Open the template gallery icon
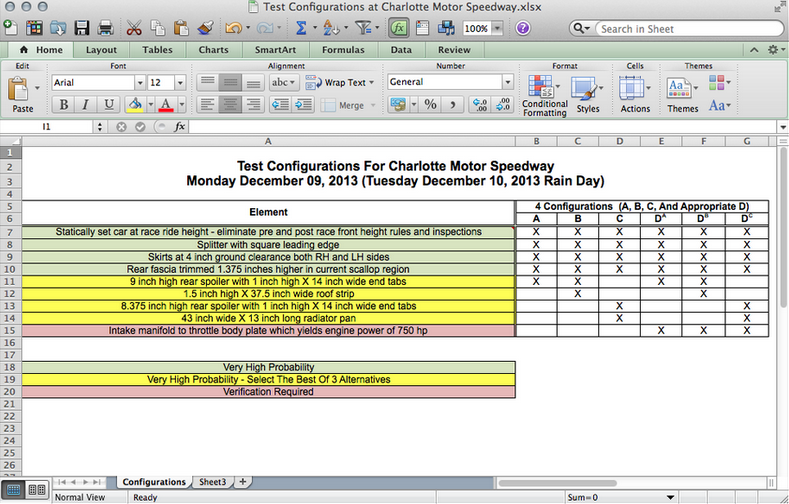 [34, 28]
